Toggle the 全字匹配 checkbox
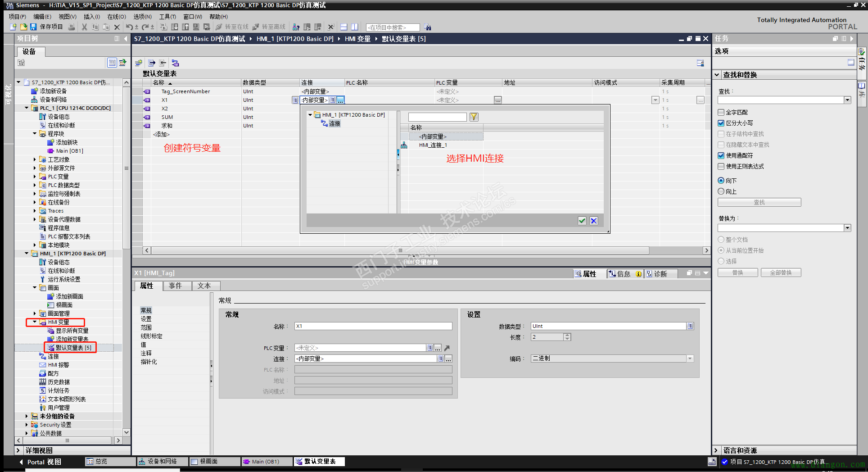The image size is (868, 472). [721, 112]
